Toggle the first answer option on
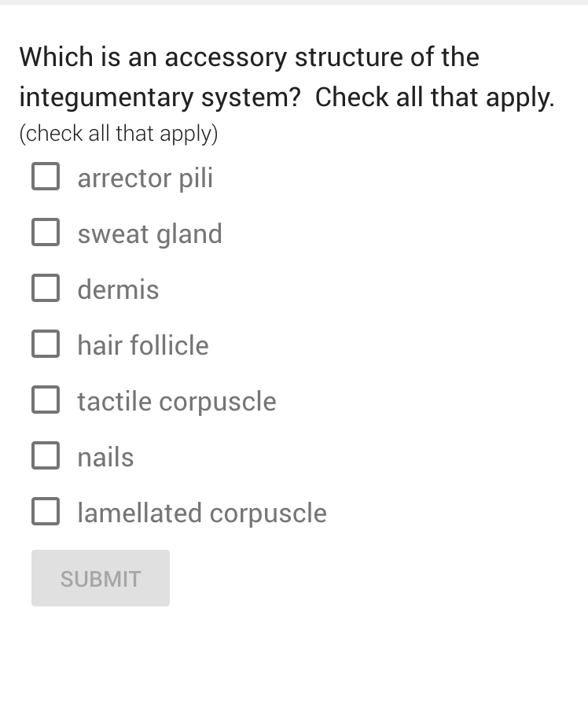588x722 pixels. pyautogui.click(x=46, y=176)
